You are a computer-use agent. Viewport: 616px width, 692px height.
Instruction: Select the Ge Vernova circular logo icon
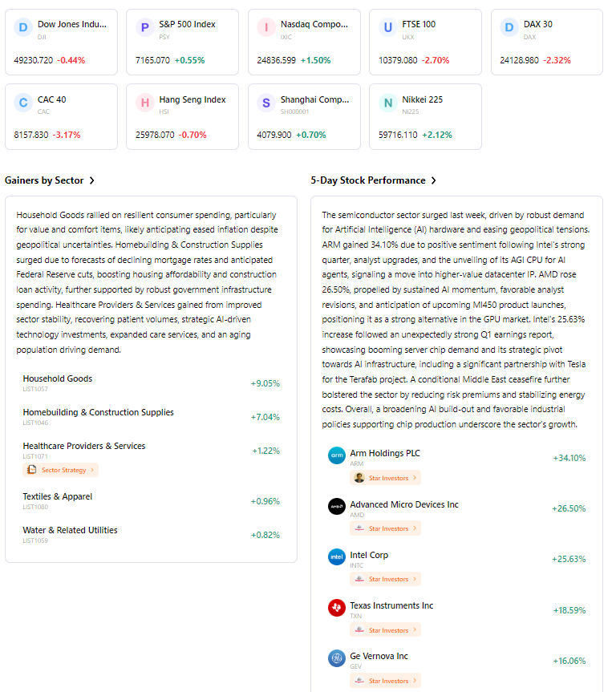(x=337, y=658)
